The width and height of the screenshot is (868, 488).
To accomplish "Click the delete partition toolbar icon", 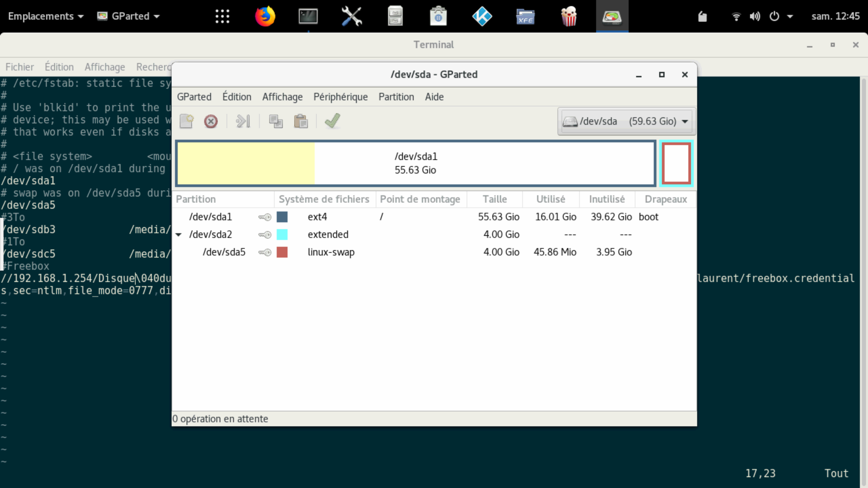I will click(x=211, y=121).
